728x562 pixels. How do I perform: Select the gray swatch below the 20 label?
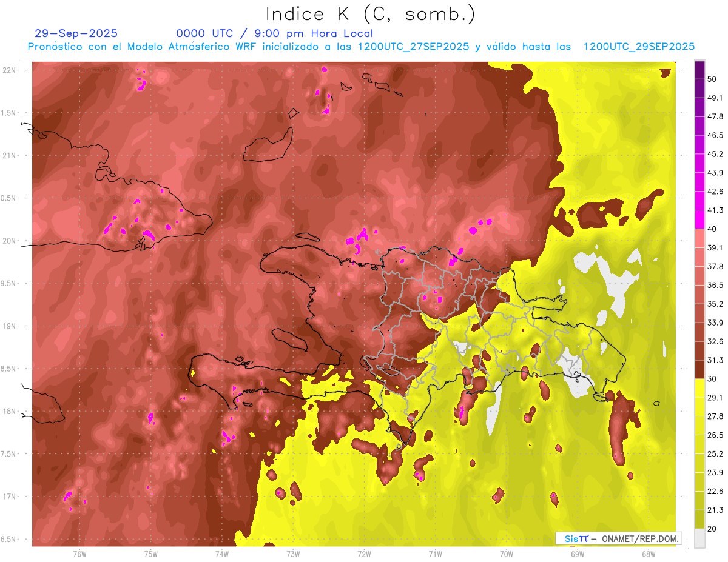pos(699,538)
